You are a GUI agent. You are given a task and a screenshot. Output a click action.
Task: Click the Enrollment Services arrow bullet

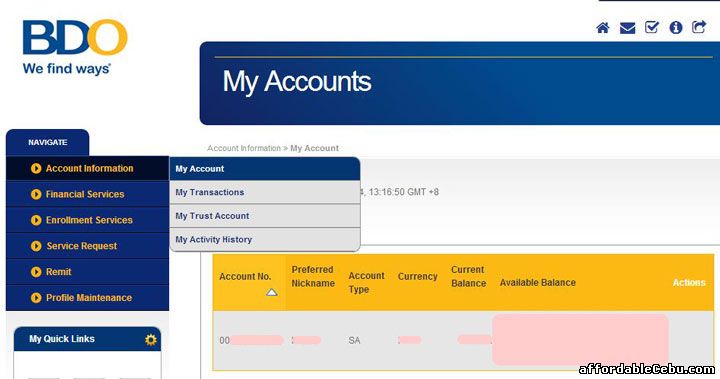(x=36, y=220)
